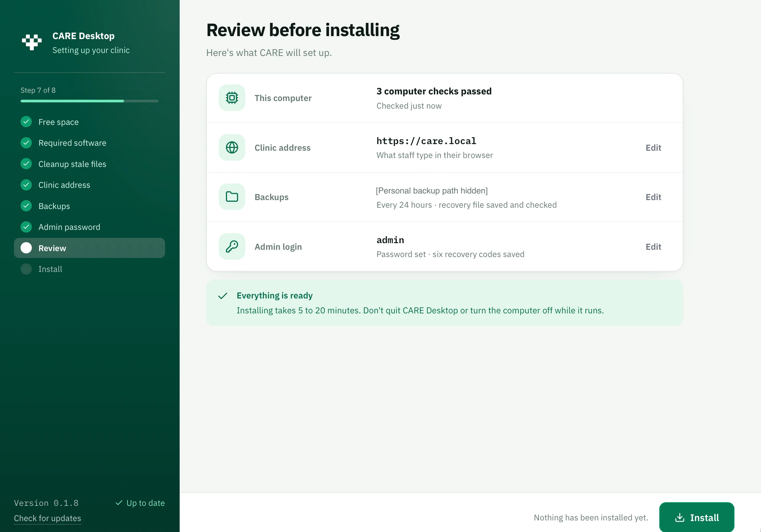
Task: Start installation with the Install button
Action: tap(697, 517)
